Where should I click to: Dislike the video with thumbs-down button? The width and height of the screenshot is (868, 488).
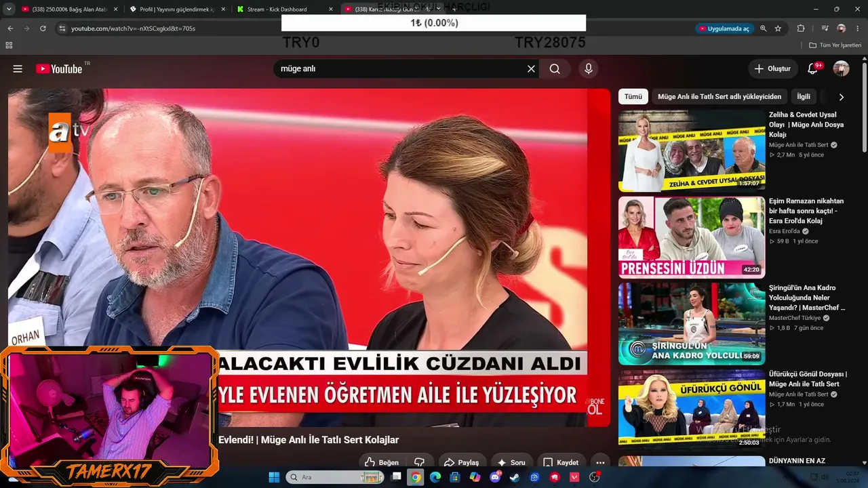tap(419, 462)
